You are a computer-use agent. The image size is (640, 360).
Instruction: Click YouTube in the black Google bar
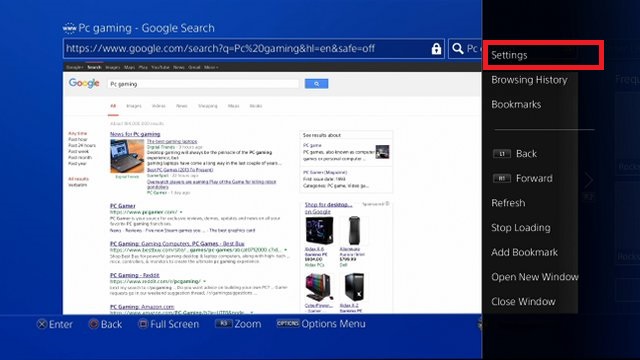pos(160,67)
